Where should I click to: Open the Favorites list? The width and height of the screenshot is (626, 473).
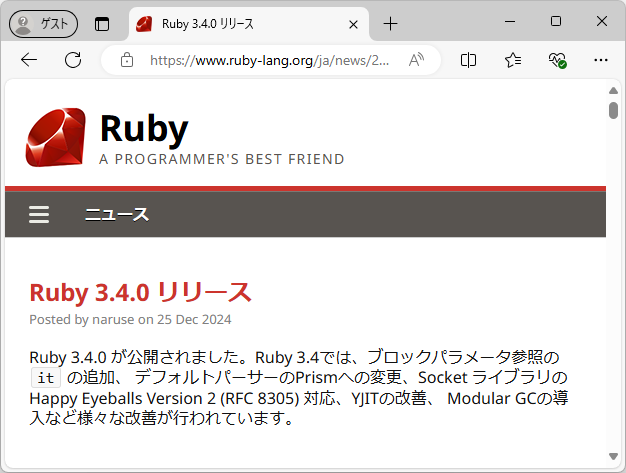click(x=513, y=60)
